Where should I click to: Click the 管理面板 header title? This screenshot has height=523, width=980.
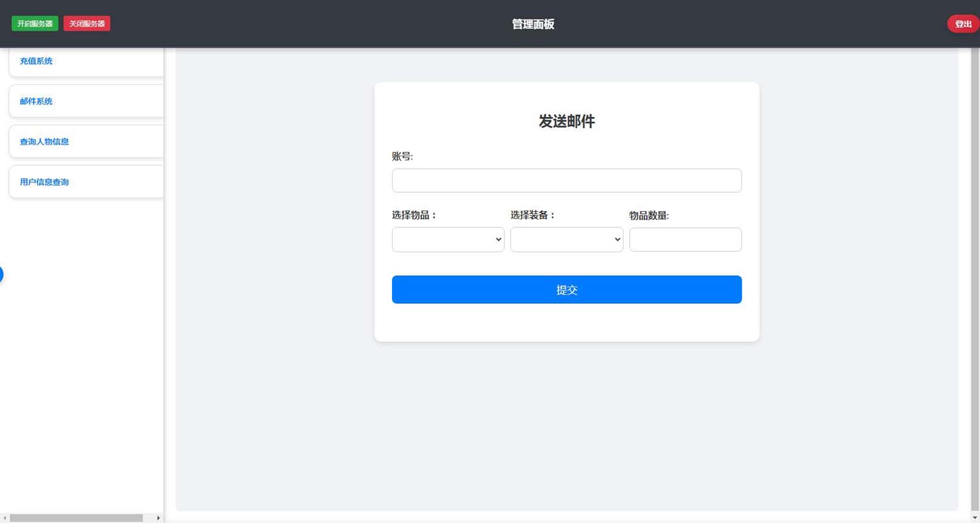pos(533,24)
